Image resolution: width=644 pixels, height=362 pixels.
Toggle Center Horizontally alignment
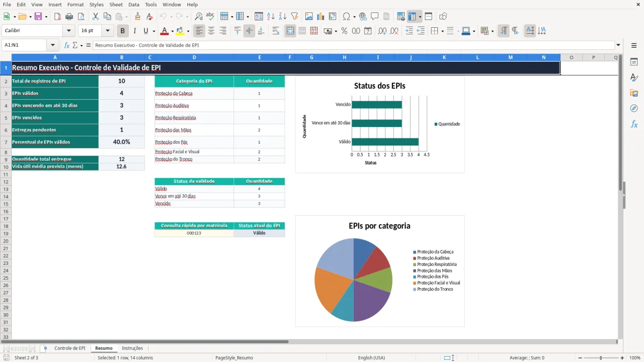[x=211, y=31]
